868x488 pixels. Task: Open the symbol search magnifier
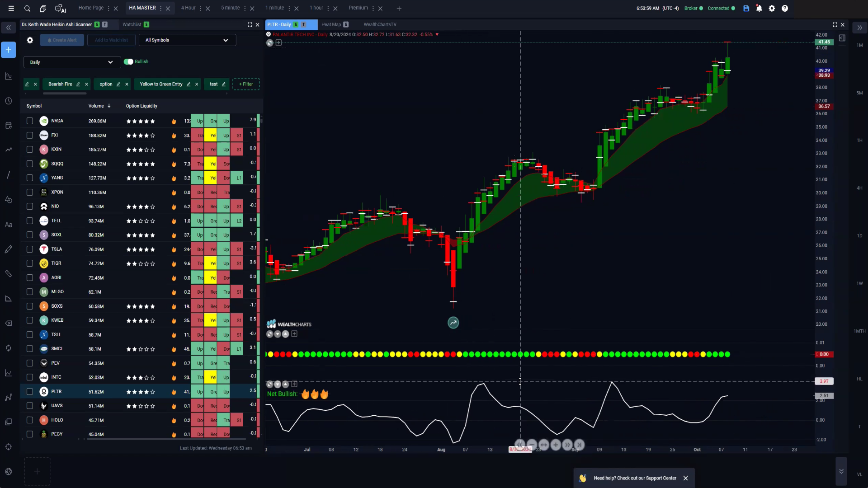click(27, 8)
